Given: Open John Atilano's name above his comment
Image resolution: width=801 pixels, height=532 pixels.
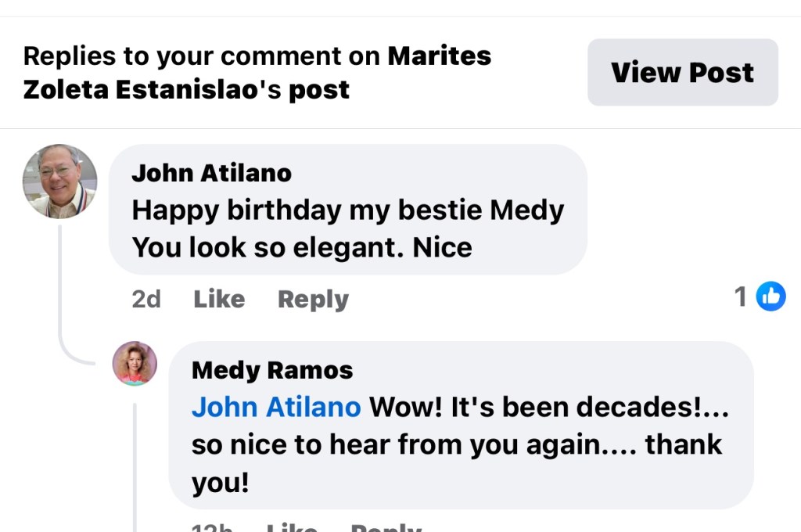Looking at the screenshot, I should coord(211,173).
